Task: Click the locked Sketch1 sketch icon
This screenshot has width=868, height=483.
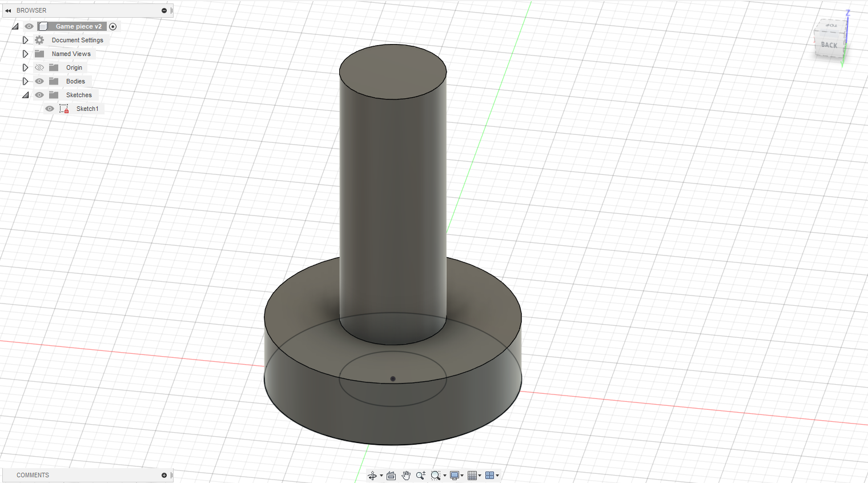Action: [64, 109]
